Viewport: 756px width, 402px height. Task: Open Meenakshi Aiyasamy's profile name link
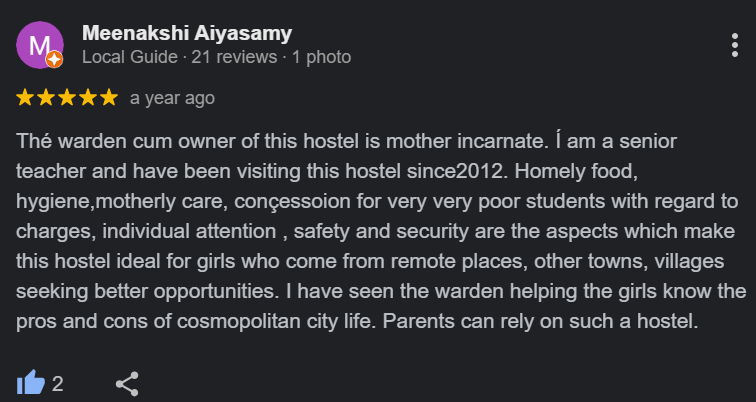[x=187, y=33]
